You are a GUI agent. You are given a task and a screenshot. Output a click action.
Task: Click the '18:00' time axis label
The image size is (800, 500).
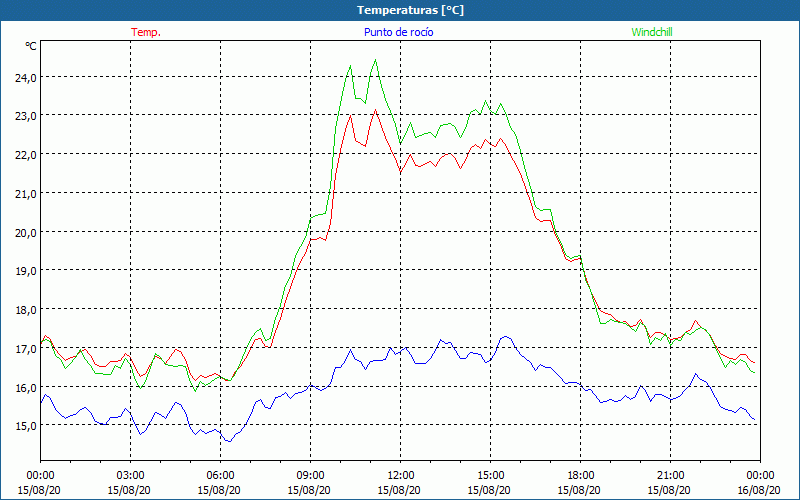(581, 476)
